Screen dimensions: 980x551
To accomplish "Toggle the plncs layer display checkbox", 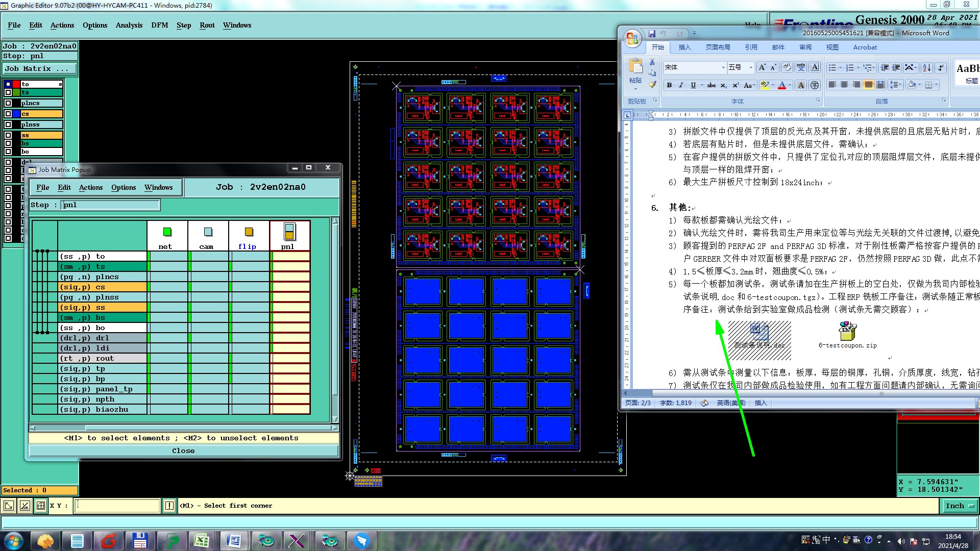I will click(8, 103).
